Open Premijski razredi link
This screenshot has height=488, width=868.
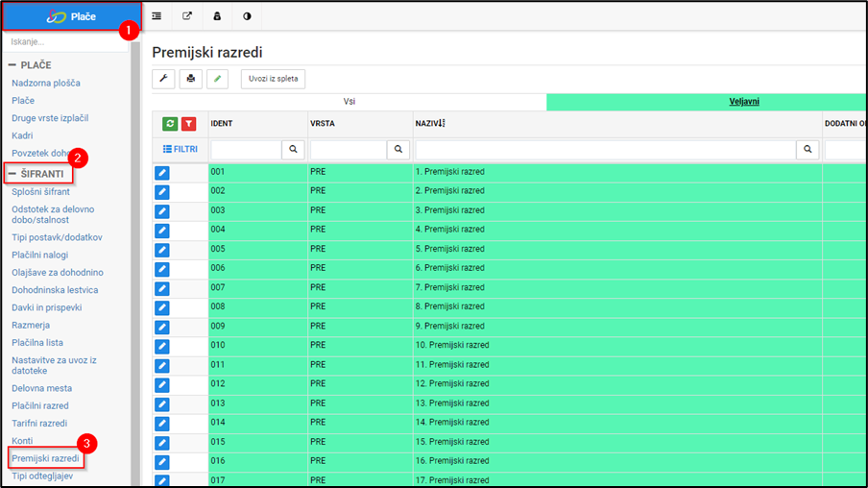click(x=45, y=458)
